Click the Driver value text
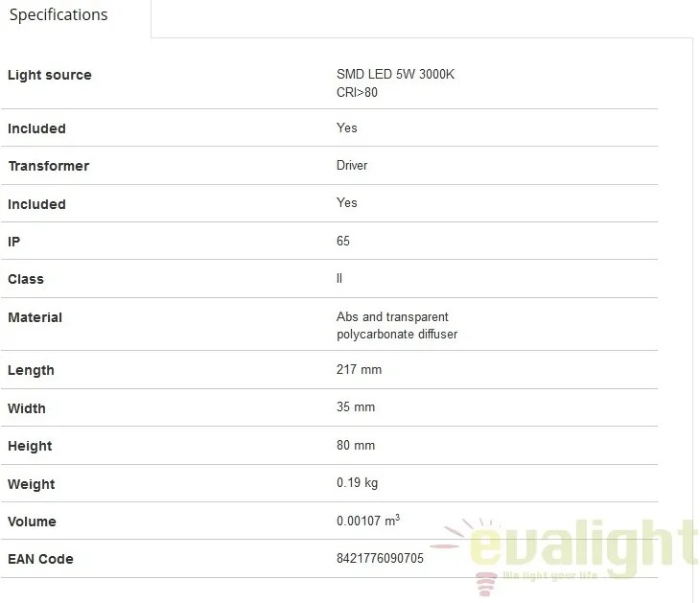 point(352,166)
